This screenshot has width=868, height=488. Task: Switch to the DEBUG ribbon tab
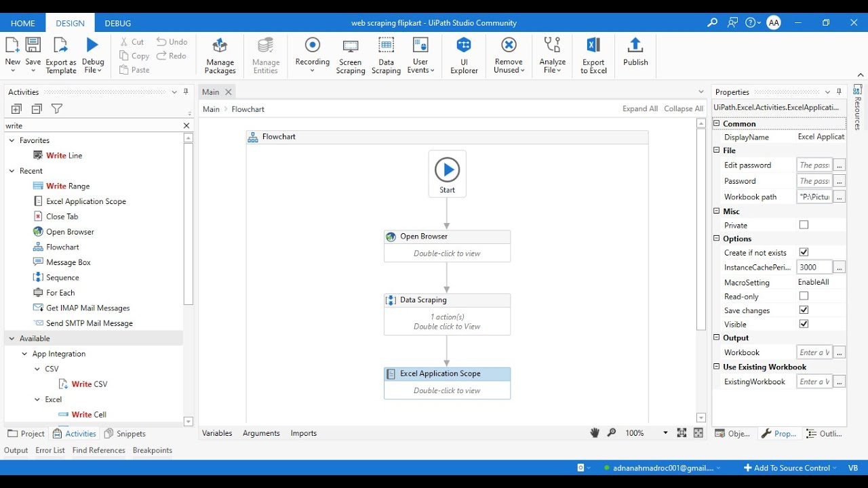(x=118, y=23)
